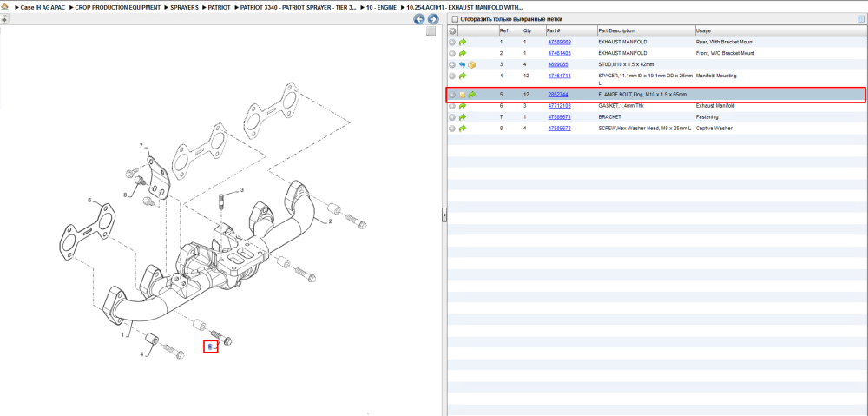Open part number link 47461403
This screenshot has width=868, height=416.
pos(559,53)
